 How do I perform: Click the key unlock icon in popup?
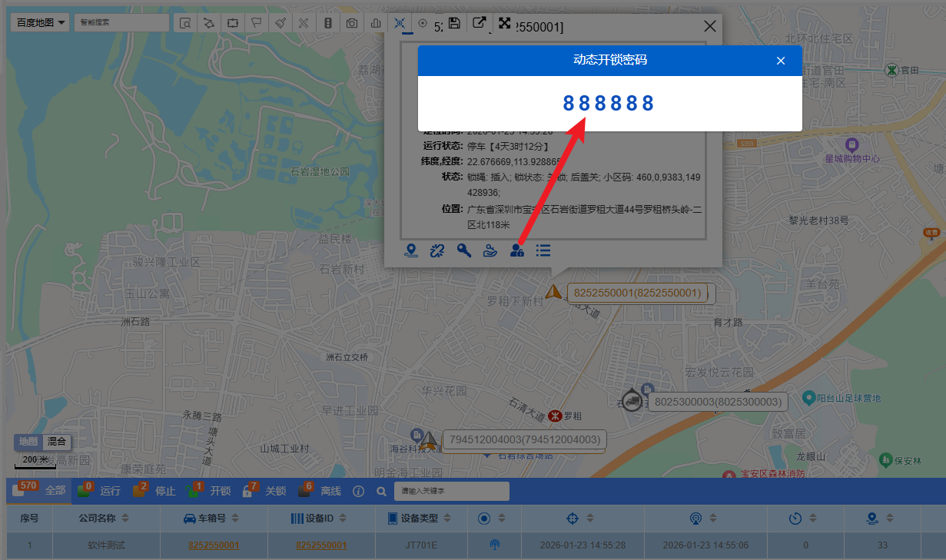click(463, 250)
